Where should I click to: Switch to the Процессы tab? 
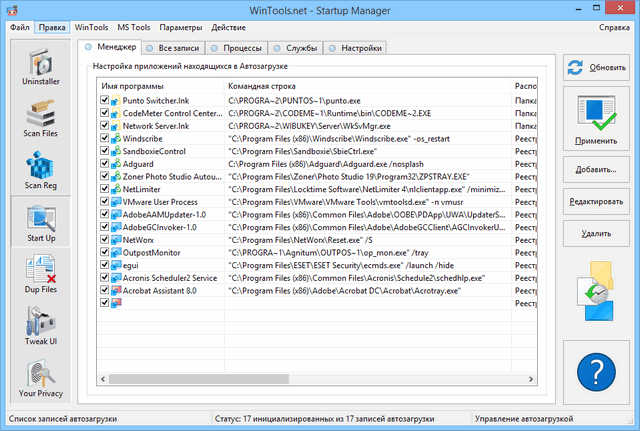(x=241, y=47)
